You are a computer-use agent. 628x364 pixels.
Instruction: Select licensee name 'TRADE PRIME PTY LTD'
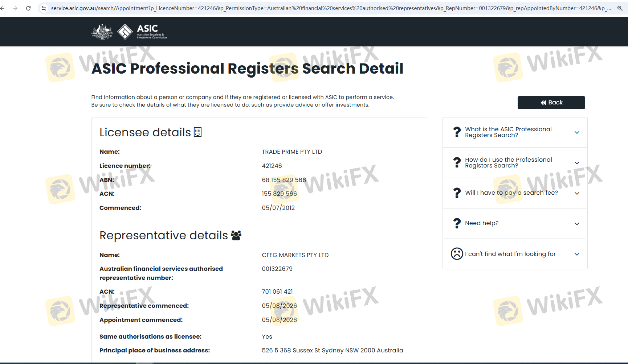[292, 152]
